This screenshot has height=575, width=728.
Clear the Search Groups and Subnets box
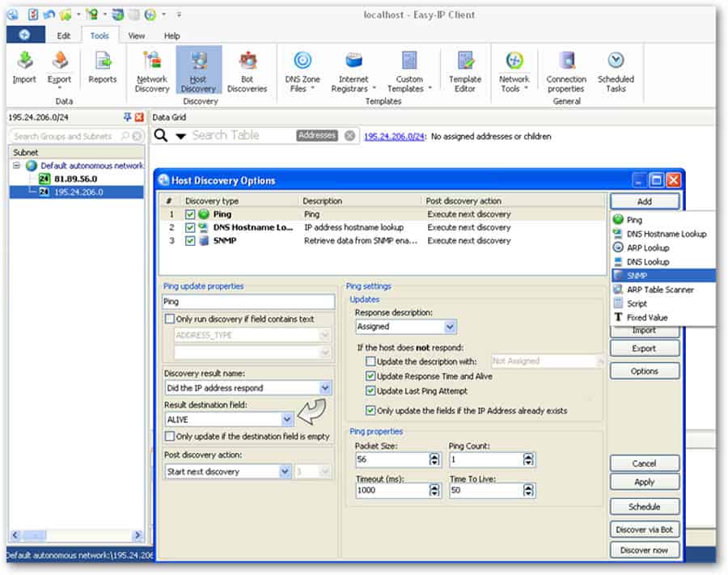(137, 136)
